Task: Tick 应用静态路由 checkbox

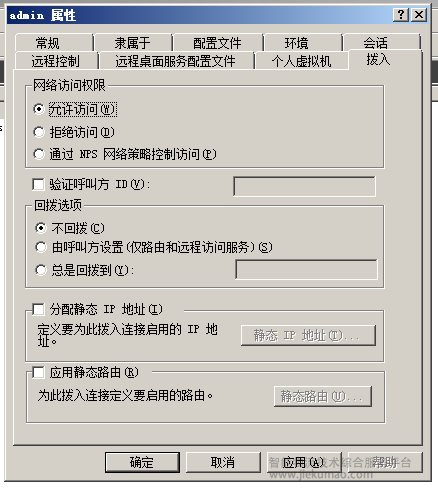Action: (x=38, y=372)
